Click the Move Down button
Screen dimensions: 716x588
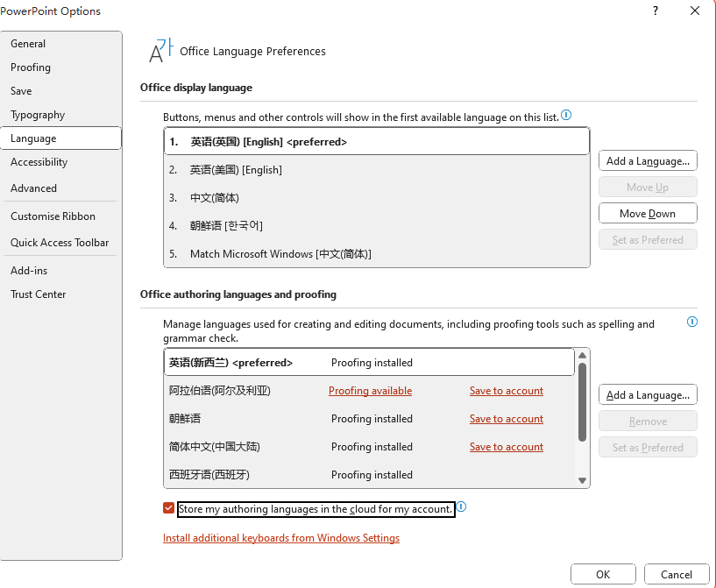pyautogui.click(x=648, y=214)
